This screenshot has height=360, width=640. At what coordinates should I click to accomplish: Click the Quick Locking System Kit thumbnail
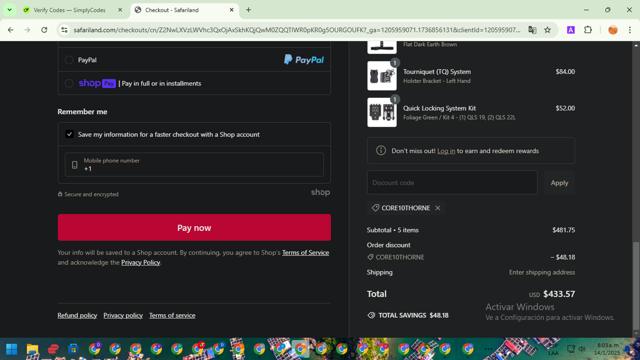(x=382, y=112)
